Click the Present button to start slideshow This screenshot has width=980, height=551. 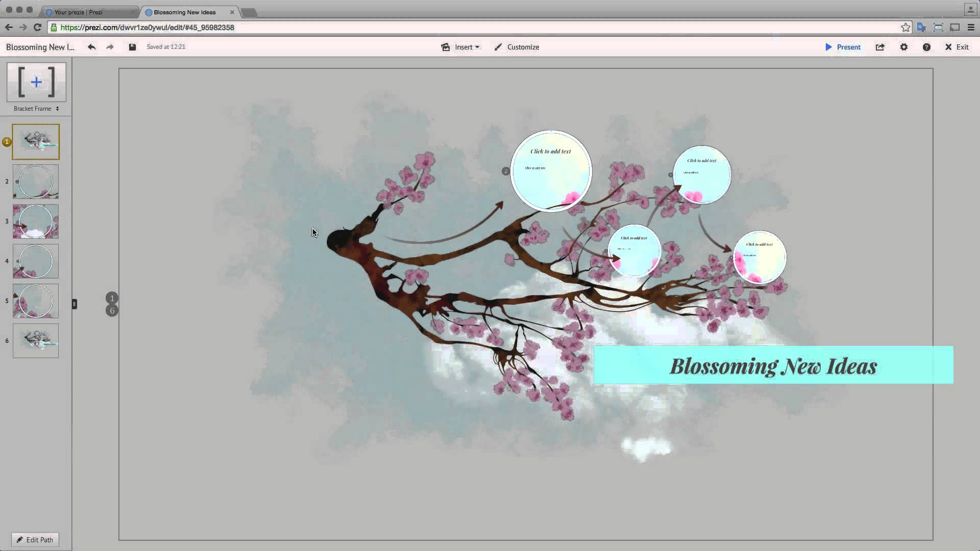843,46
